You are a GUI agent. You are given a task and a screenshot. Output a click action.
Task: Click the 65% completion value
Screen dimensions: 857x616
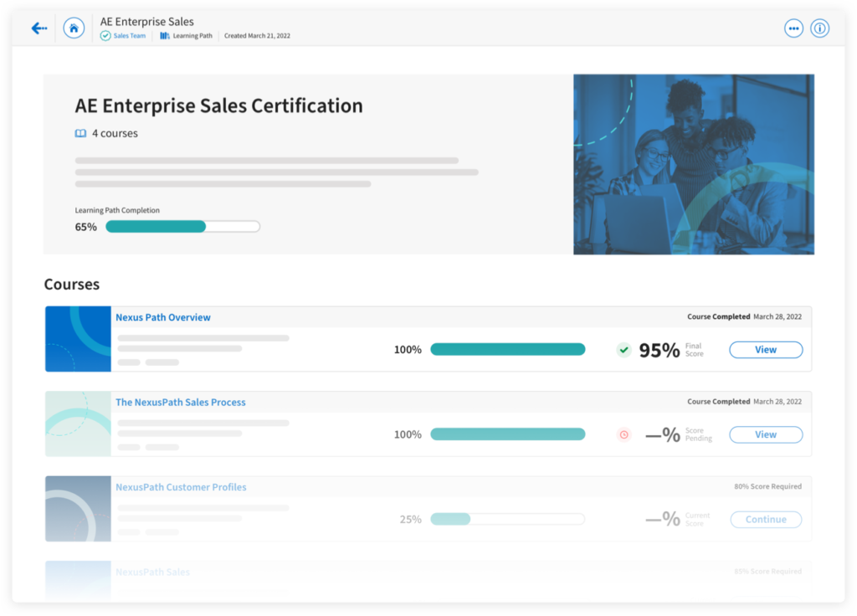tap(86, 227)
